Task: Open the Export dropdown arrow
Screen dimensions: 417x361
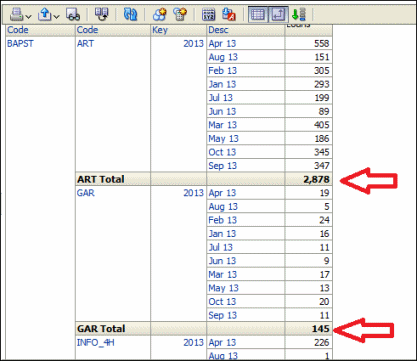Action: tap(56, 16)
